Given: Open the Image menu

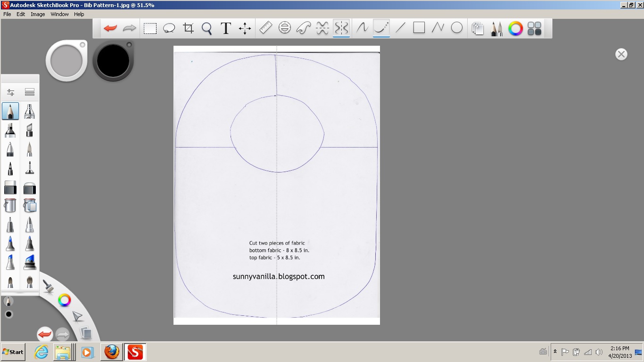Looking at the screenshot, I should click(38, 14).
